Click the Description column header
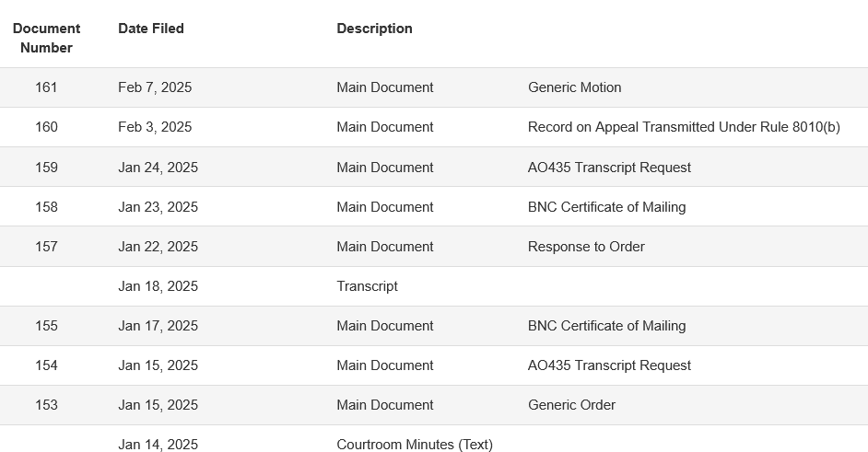868x452 pixels. click(x=375, y=29)
